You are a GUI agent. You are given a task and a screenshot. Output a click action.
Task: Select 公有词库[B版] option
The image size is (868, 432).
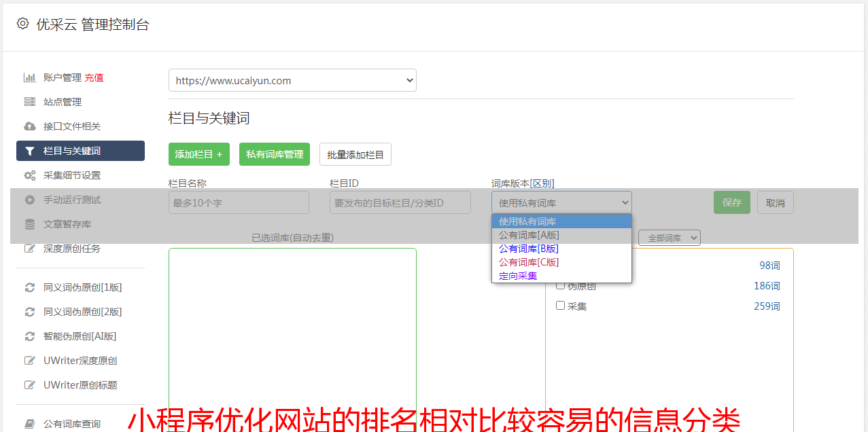pos(561,249)
